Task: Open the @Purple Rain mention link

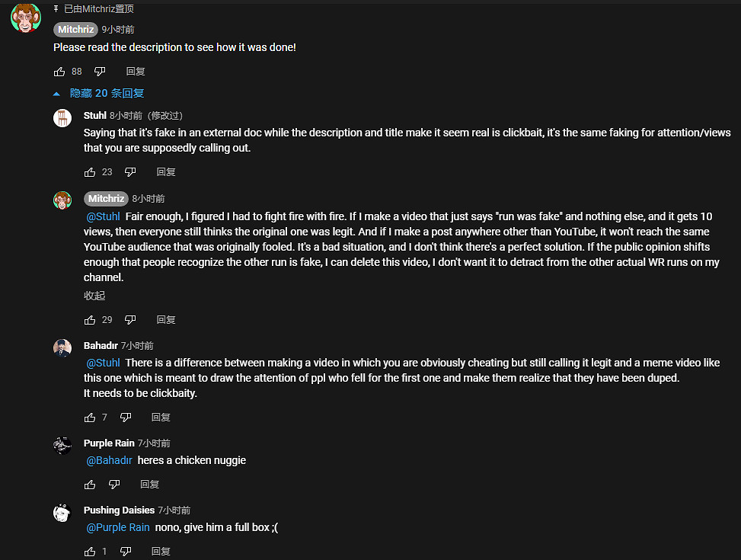Action: click(x=118, y=527)
